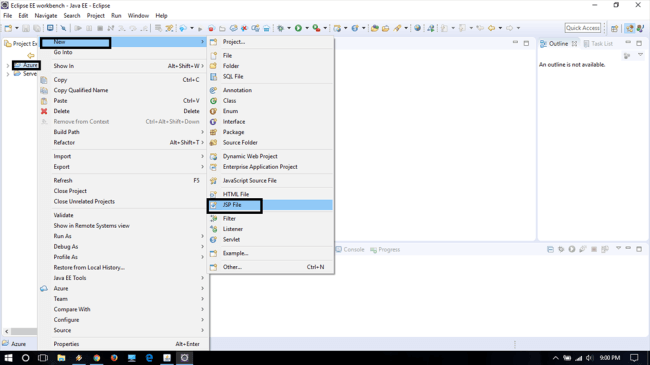Click Delete in the context menu

[123, 111]
